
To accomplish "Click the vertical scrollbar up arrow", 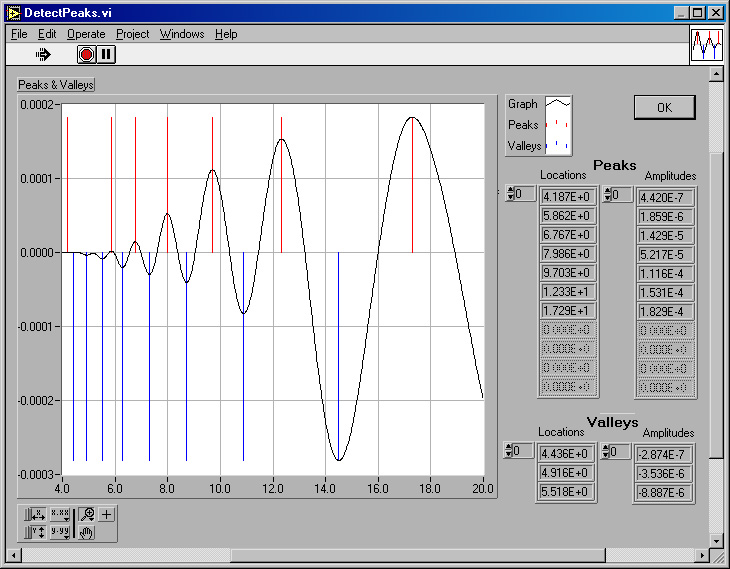I will coord(716,74).
